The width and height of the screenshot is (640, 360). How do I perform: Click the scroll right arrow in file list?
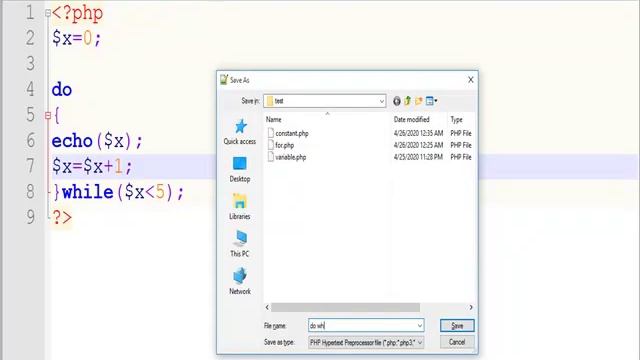click(471, 307)
